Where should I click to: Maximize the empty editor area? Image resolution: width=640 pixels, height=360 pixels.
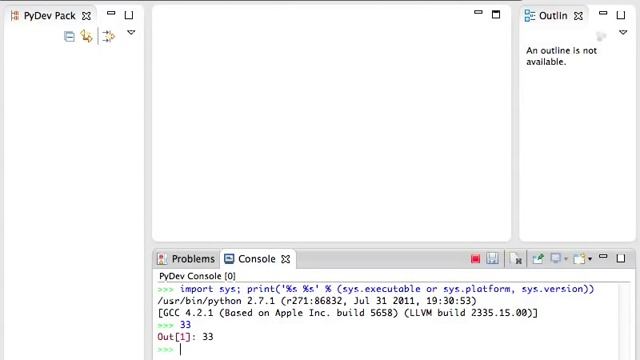496,15
